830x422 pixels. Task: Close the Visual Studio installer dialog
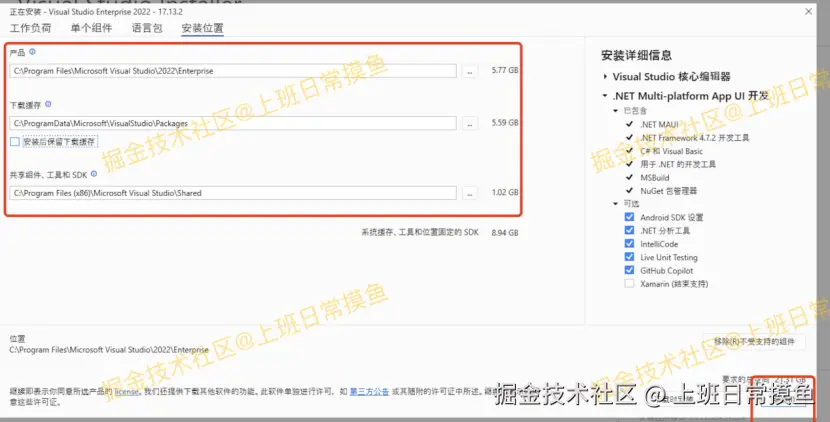[808, 11]
